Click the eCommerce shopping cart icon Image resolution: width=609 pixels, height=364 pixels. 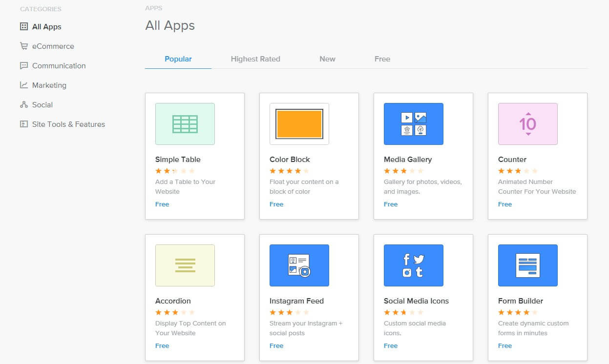(x=23, y=46)
